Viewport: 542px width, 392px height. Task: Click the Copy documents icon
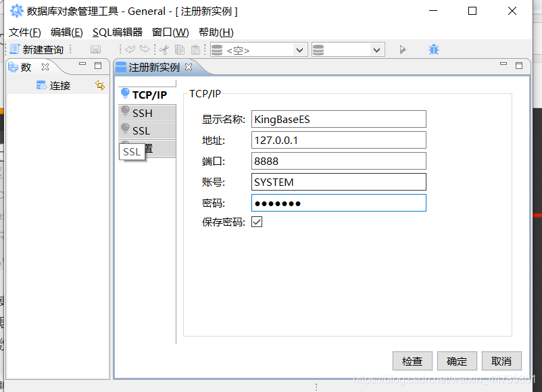(180, 50)
